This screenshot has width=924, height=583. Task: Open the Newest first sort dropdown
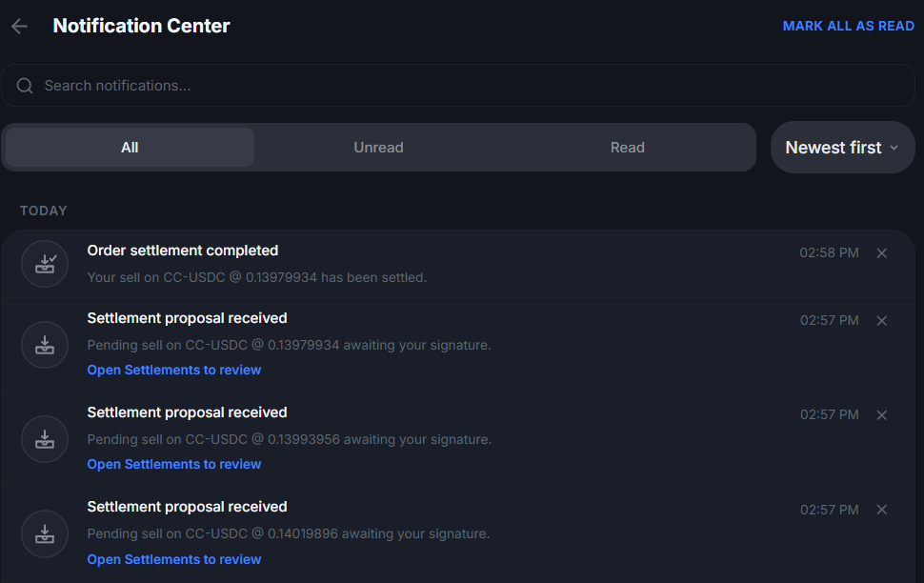843,148
